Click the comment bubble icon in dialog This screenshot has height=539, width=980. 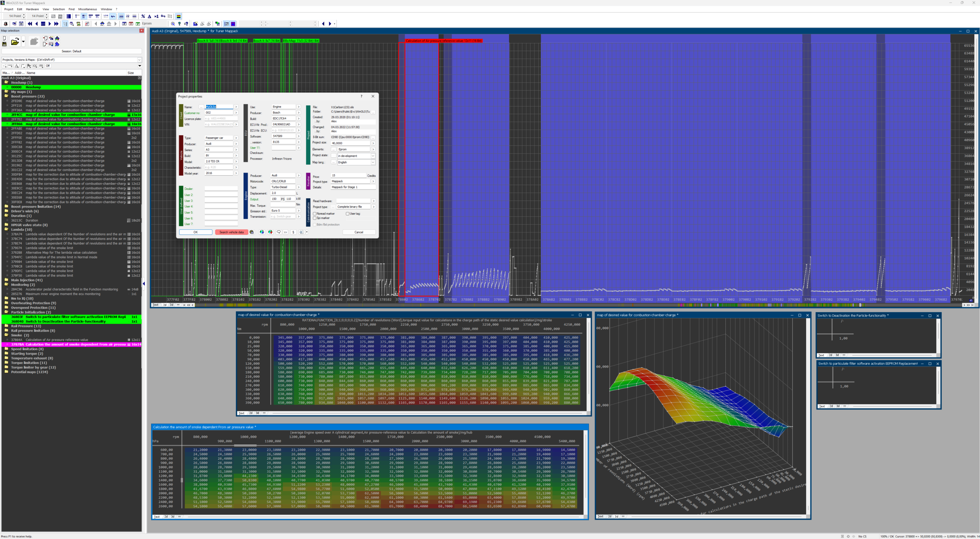click(x=279, y=232)
